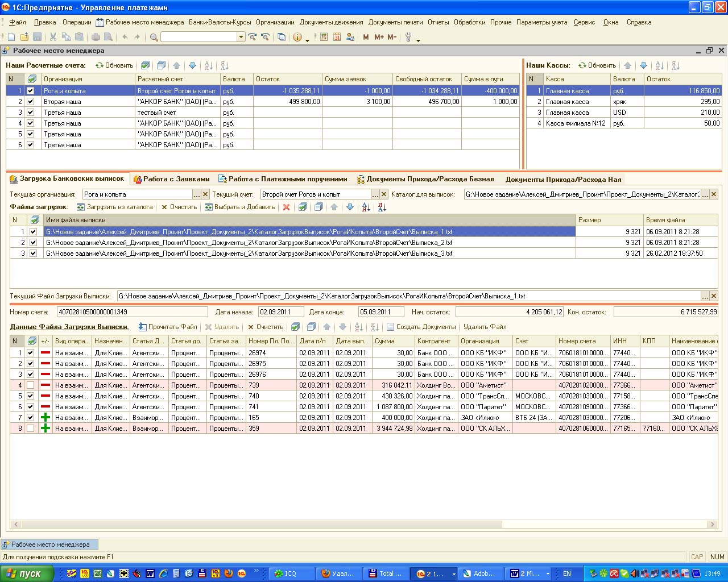The height and width of the screenshot is (582, 728).
Task: Expand the dropdown next to Help icon
Action: [308, 39]
